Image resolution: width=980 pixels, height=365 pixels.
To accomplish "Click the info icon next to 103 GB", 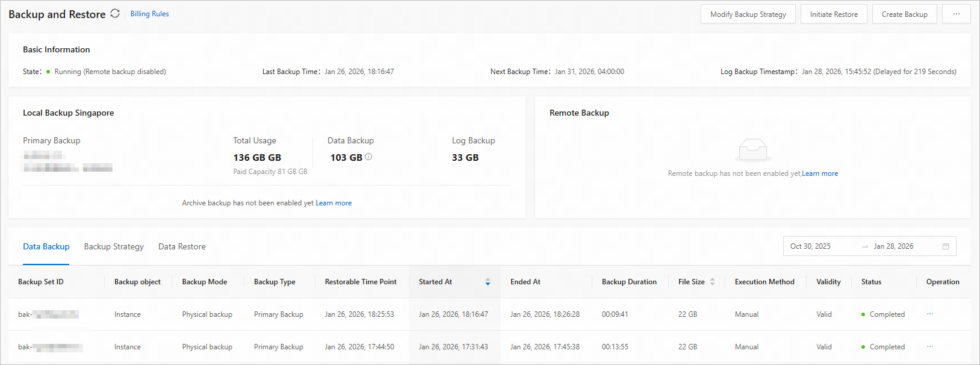I will point(368,157).
